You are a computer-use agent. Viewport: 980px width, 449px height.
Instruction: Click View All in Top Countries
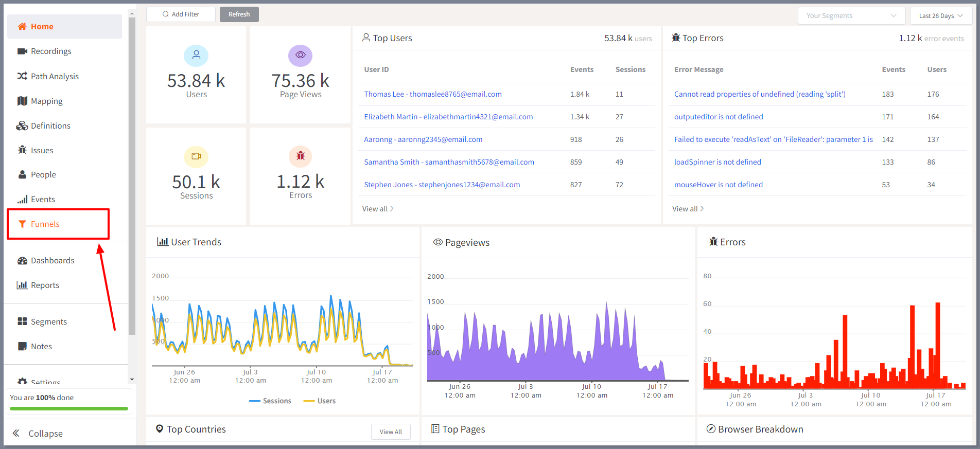point(391,432)
